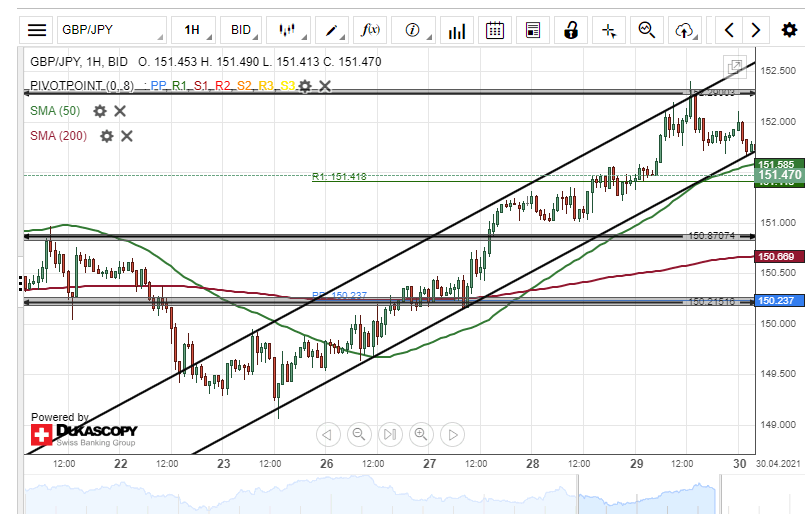
Task: Remove the SMA (200) indicator
Action: (x=127, y=136)
